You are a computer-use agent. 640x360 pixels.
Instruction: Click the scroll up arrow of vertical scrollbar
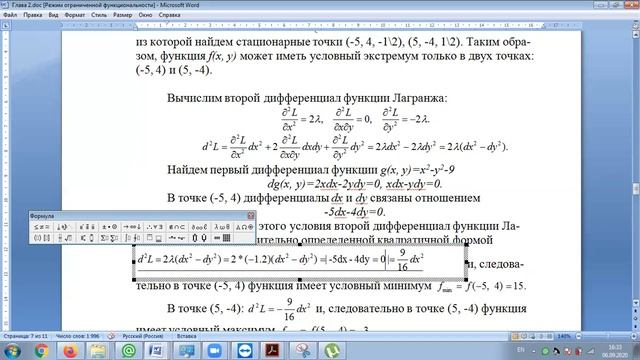click(x=636, y=35)
